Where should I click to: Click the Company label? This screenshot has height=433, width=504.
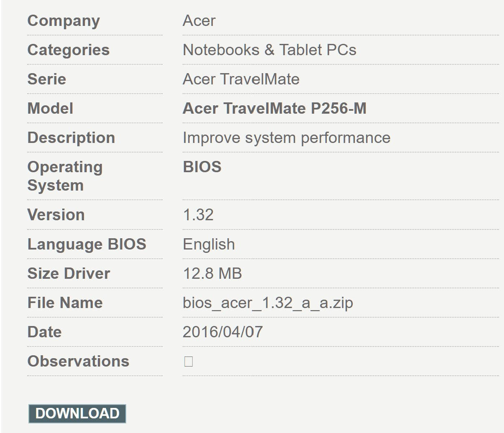coord(64,20)
